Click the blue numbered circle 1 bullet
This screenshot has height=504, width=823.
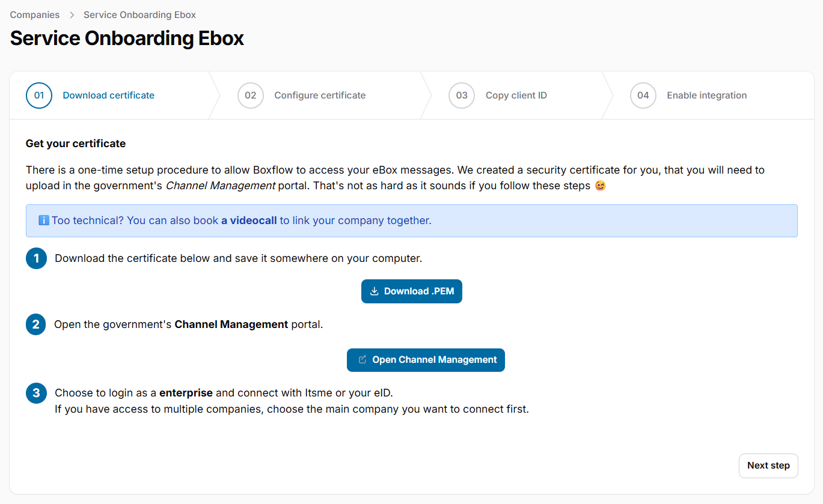tap(36, 258)
